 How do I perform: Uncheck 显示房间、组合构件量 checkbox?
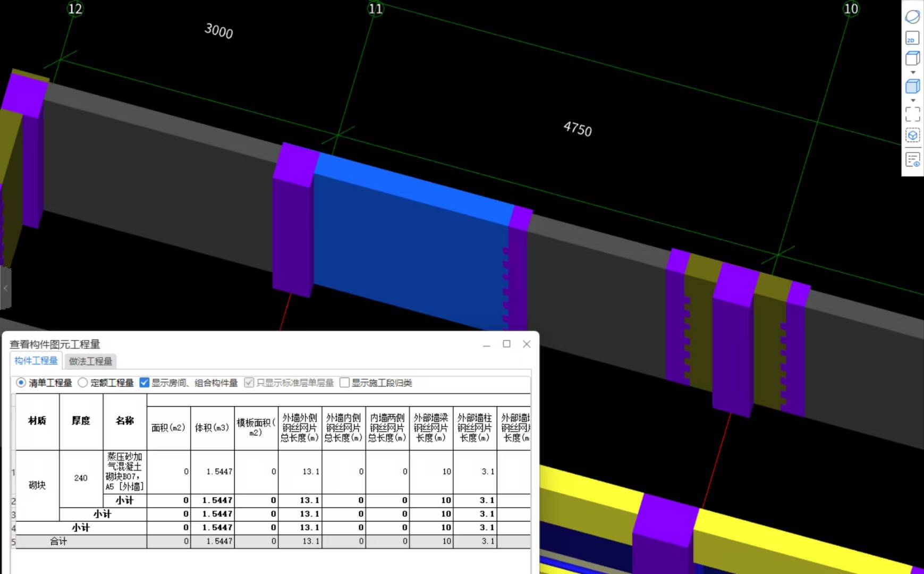tap(144, 383)
